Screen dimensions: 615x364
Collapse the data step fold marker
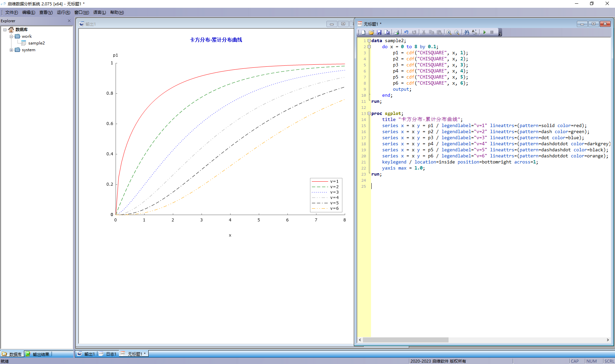point(369,41)
